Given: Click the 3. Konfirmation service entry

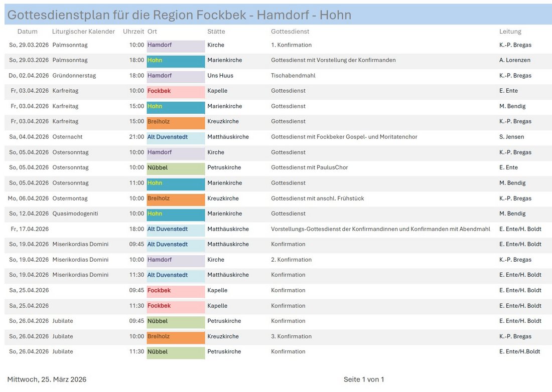Looking at the screenshot, I should (x=291, y=336).
